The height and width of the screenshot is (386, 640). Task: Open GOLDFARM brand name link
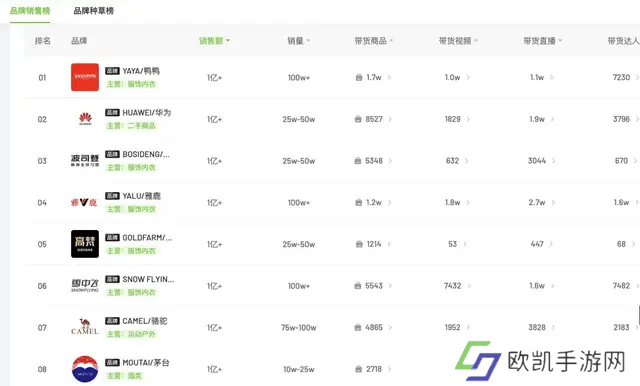tap(147, 237)
